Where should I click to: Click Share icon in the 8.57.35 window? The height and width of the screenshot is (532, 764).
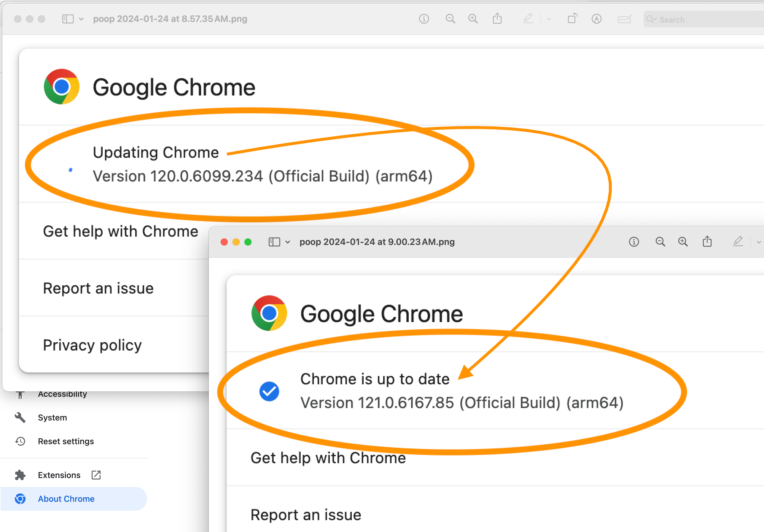(x=497, y=19)
